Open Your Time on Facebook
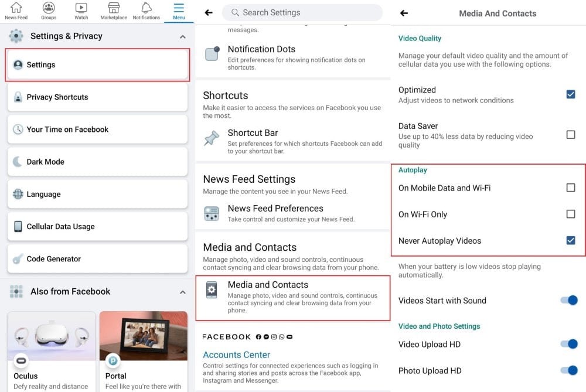 [x=97, y=129]
